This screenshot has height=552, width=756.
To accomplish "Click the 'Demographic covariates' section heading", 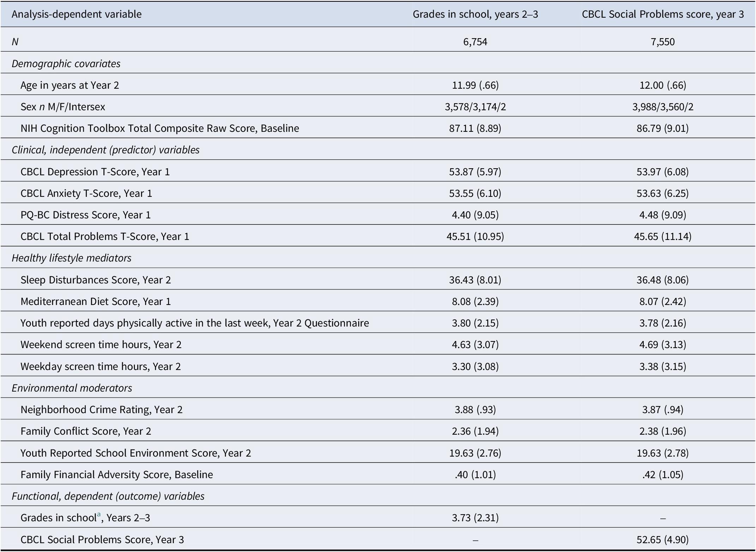I will pos(66,64).
